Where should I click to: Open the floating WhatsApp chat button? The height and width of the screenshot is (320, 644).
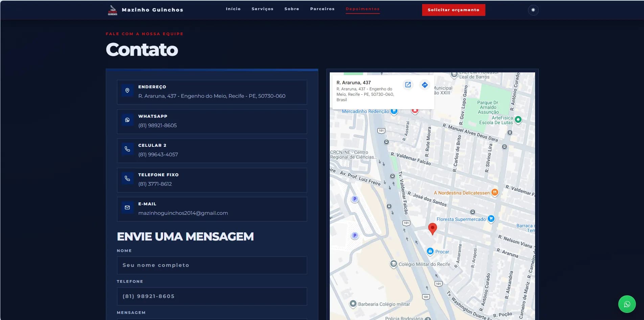pyautogui.click(x=627, y=304)
